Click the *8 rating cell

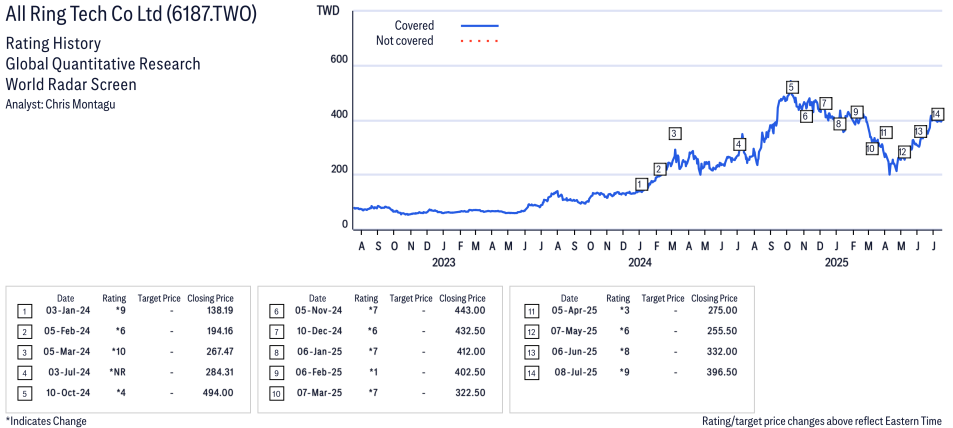click(624, 351)
